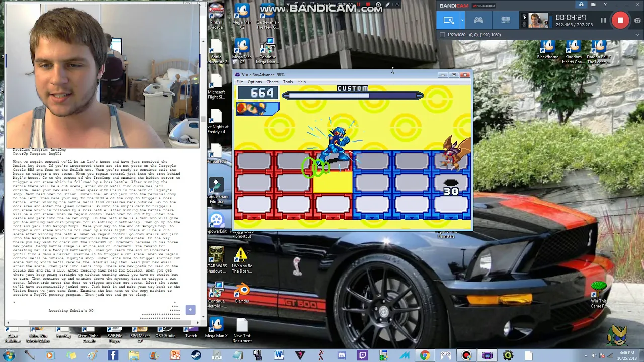Screen dimensions: 644x362
Task: Open the Continue Mega Man desktop shortcut
Action: click(x=267, y=51)
